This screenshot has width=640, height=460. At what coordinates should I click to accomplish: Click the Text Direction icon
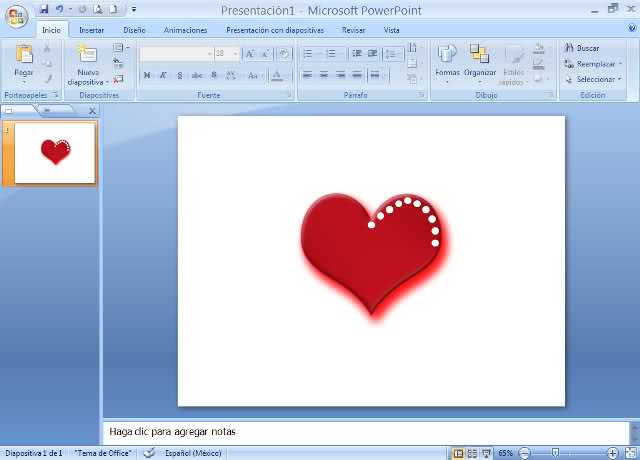[x=414, y=48]
